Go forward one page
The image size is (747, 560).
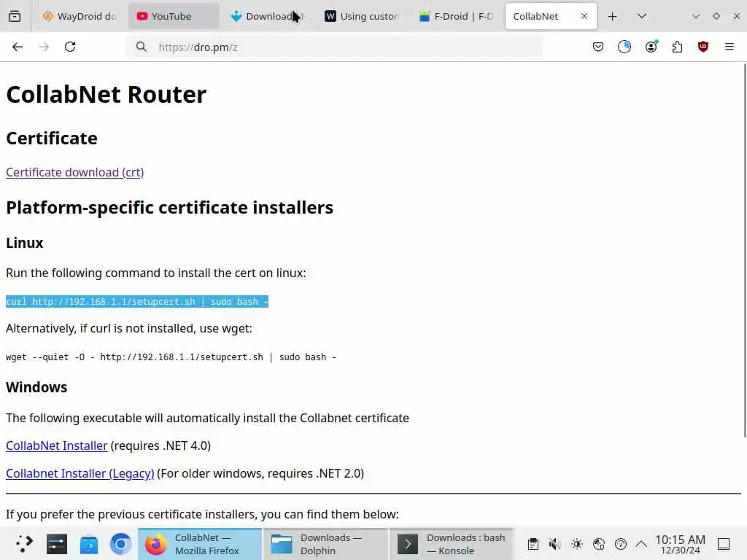point(44,47)
